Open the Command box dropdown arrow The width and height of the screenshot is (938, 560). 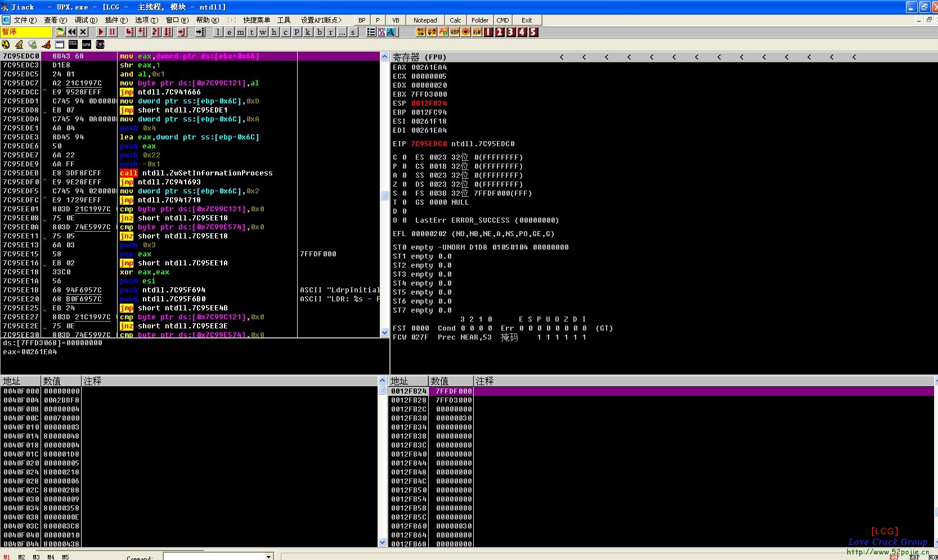(x=269, y=557)
